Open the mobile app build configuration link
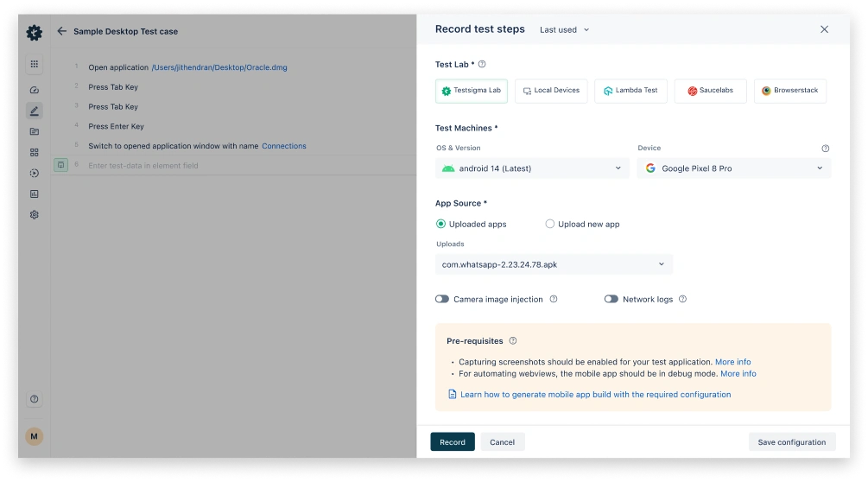This screenshot has width=868, height=482. [x=595, y=395]
